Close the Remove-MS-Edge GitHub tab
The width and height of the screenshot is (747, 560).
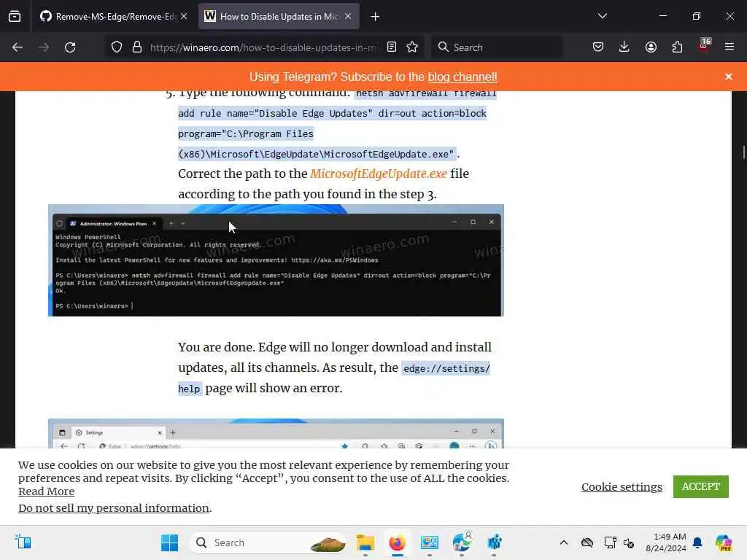coord(183,16)
